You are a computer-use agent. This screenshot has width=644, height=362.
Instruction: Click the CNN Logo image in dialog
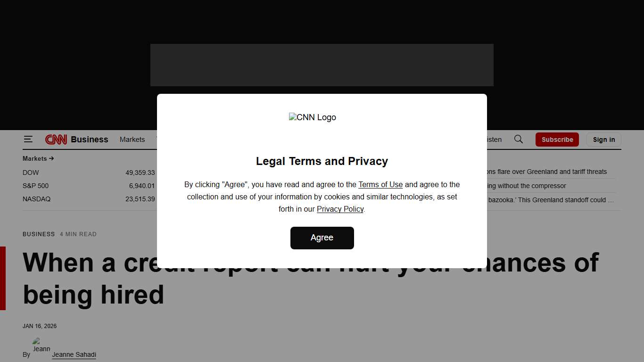pyautogui.click(x=313, y=117)
